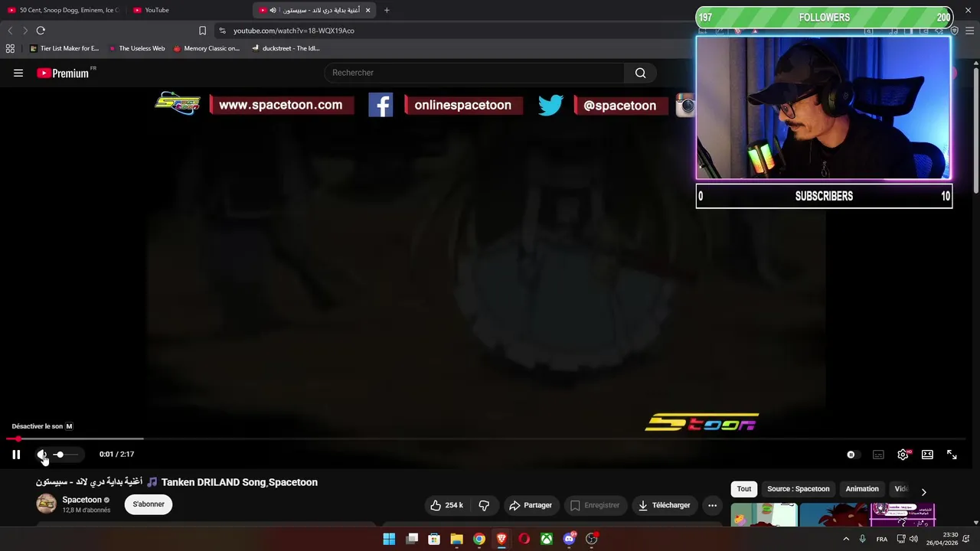Mute the video with the speaker icon
This screenshot has width=980, height=551.
(x=42, y=455)
